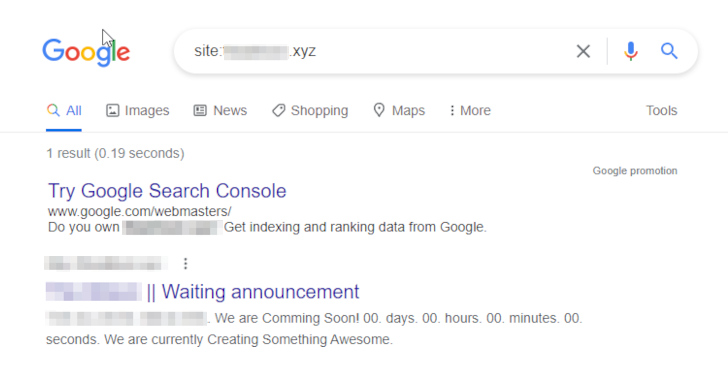Open the Tools filter options
The height and width of the screenshot is (372, 728).
661,111
